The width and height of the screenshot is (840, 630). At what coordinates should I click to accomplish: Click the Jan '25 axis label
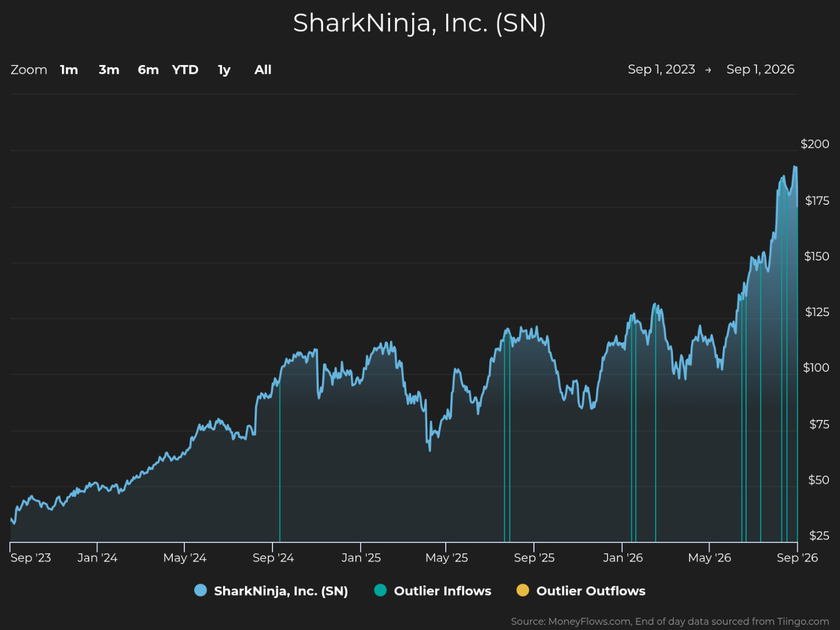coord(361,557)
